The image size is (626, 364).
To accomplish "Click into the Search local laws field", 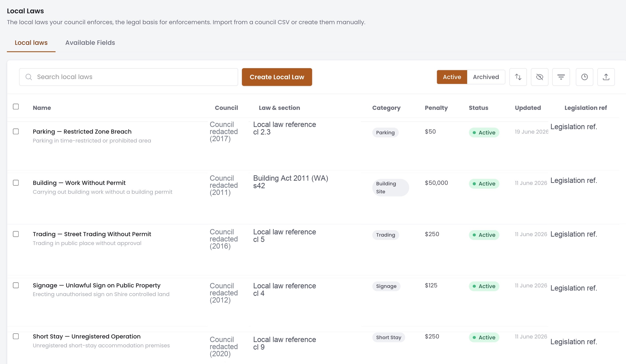I will 128,77.
